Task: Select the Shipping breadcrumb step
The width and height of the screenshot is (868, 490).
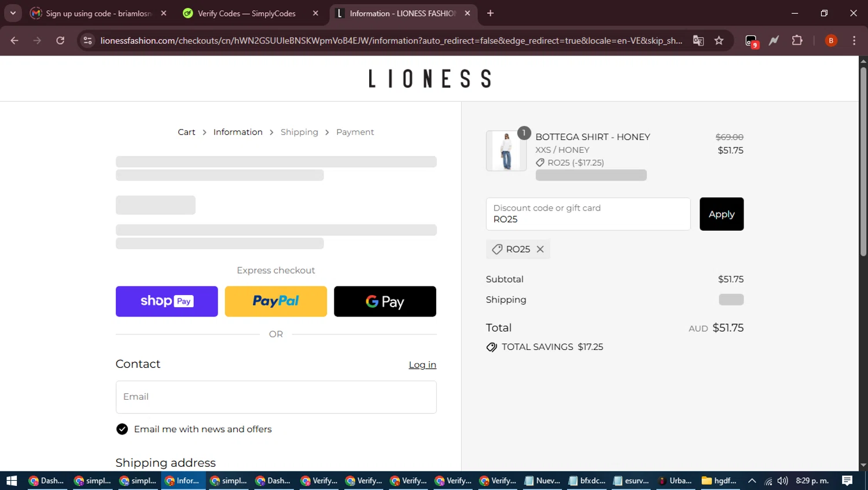Action: pos(299,132)
